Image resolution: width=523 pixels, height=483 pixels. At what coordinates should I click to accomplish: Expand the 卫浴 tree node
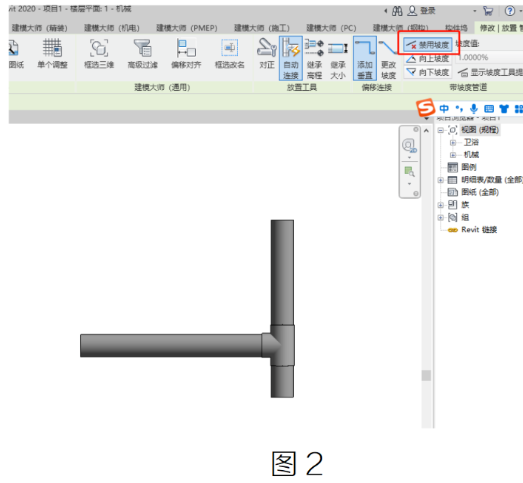pyautogui.click(x=453, y=143)
